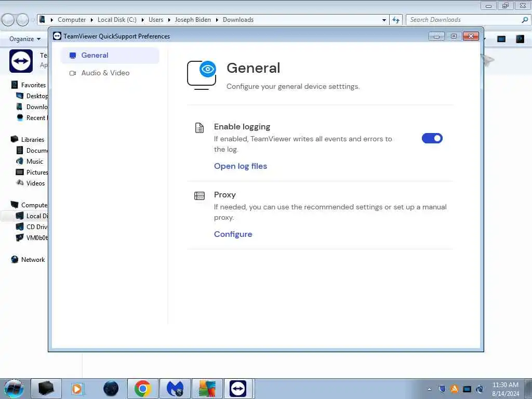
Task: Open the file explorer taskbar icon
Action: click(x=46, y=389)
